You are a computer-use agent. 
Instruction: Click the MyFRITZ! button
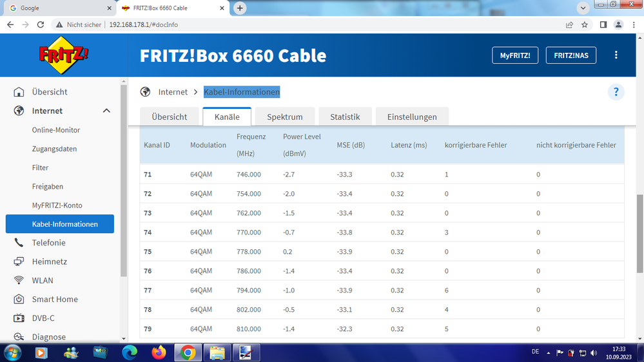515,55
